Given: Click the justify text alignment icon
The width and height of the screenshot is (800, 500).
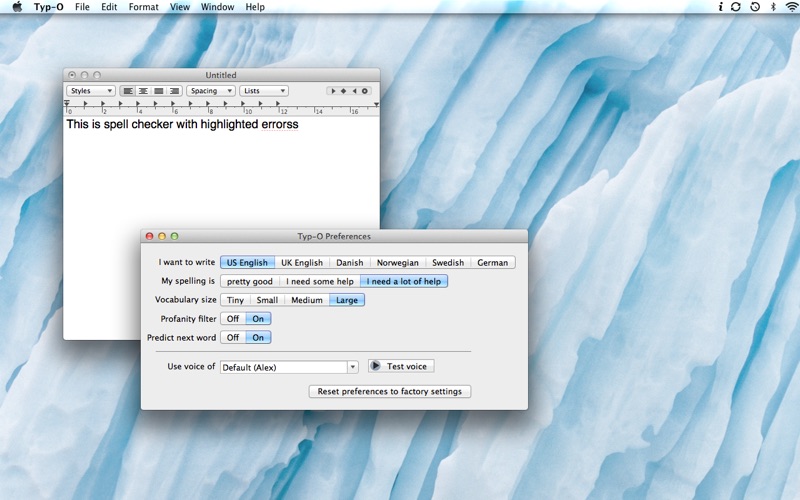Looking at the screenshot, I should point(159,91).
